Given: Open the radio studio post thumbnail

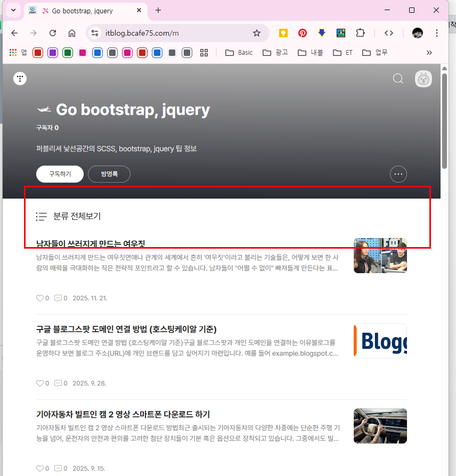Looking at the screenshot, I should [380, 256].
